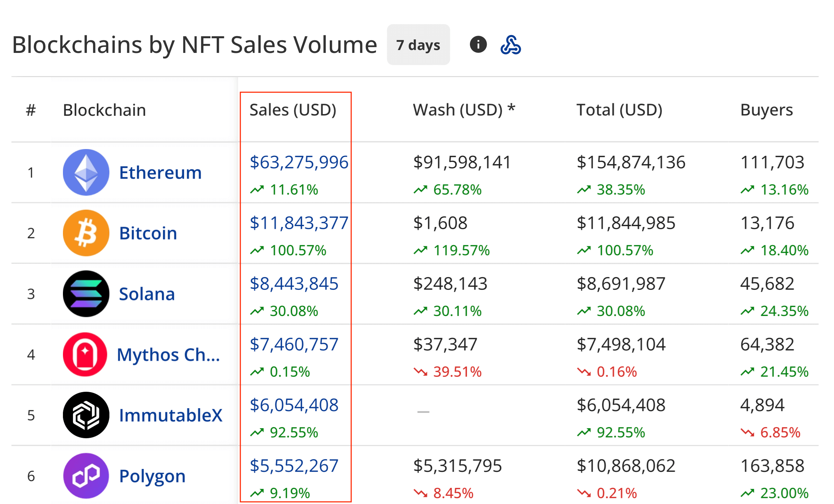Sort by Blockchain column header

pyautogui.click(x=104, y=110)
